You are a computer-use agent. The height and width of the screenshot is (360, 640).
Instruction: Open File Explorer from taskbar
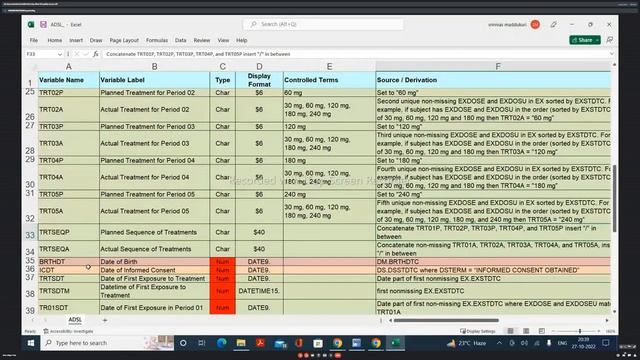click(x=241, y=343)
